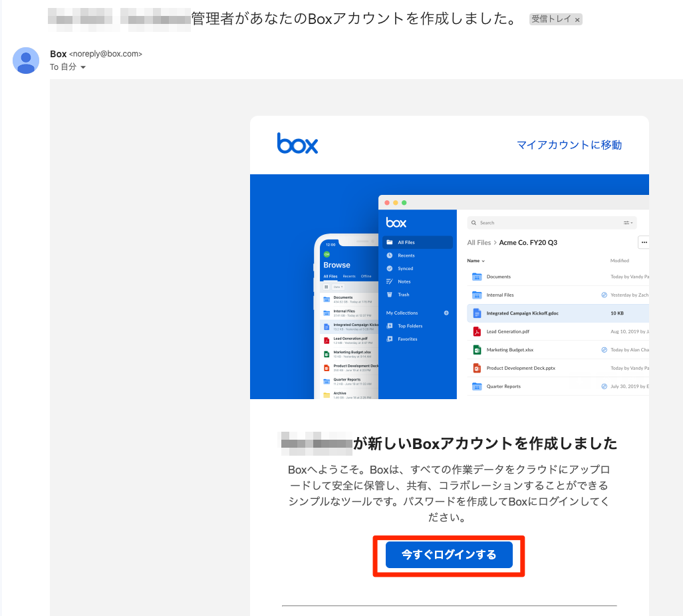This screenshot has height=616, width=683.
Task: Click the All Files sidebar item in illustration
Action: tap(417, 242)
